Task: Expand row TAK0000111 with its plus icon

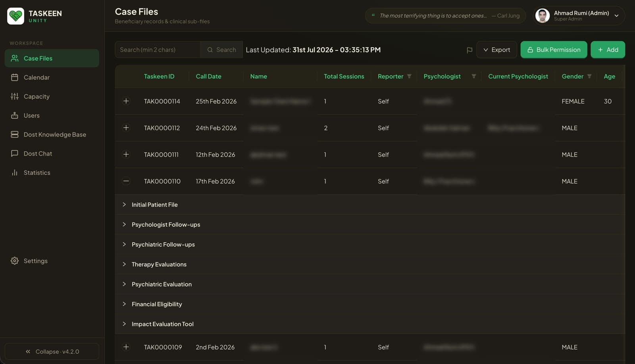Action: 126,154
